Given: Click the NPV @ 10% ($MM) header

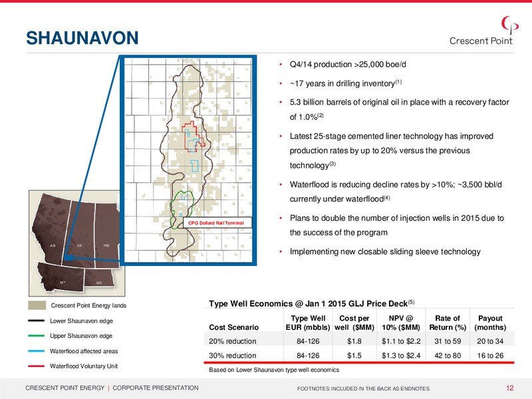Looking at the screenshot, I should [x=401, y=323].
